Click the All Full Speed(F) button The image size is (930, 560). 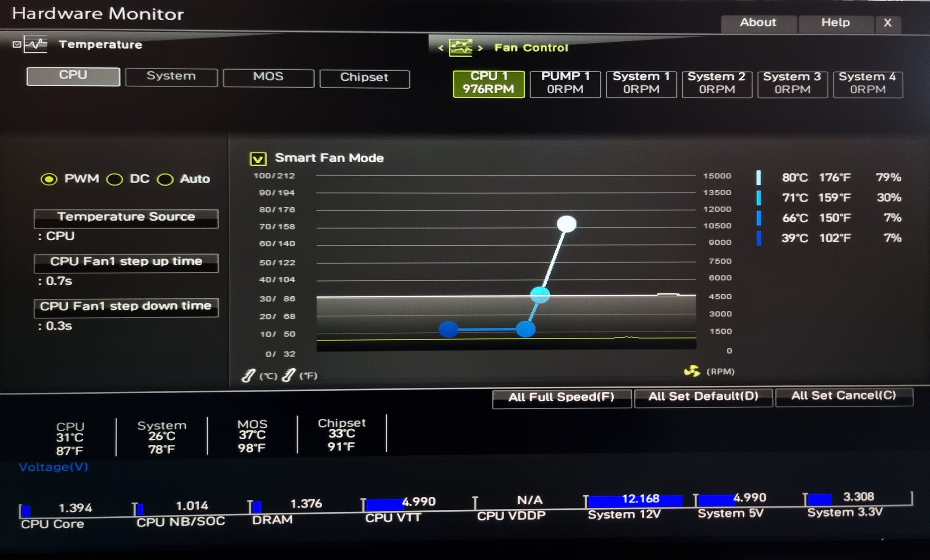coord(562,398)
